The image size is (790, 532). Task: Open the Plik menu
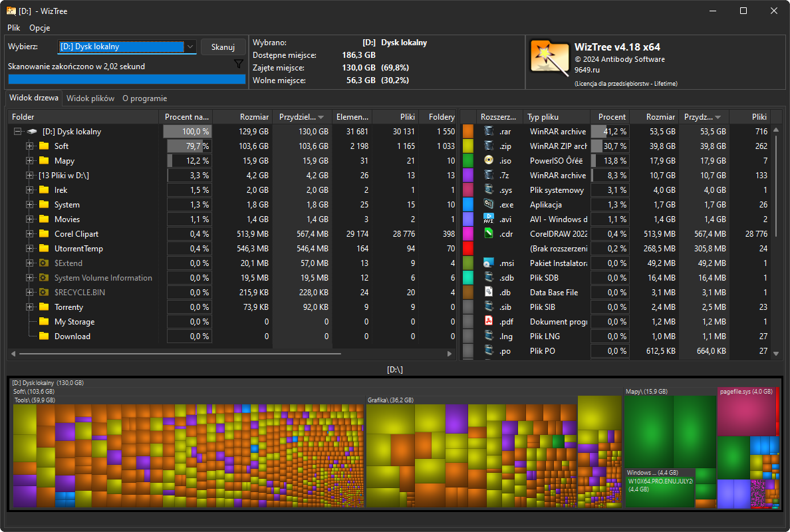click(13, 28)
